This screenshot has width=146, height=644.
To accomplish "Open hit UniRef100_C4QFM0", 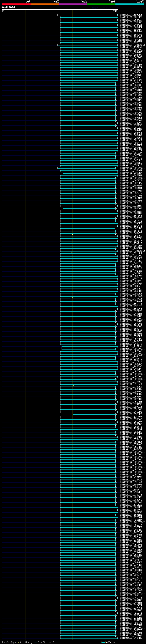I will point(131,638).
